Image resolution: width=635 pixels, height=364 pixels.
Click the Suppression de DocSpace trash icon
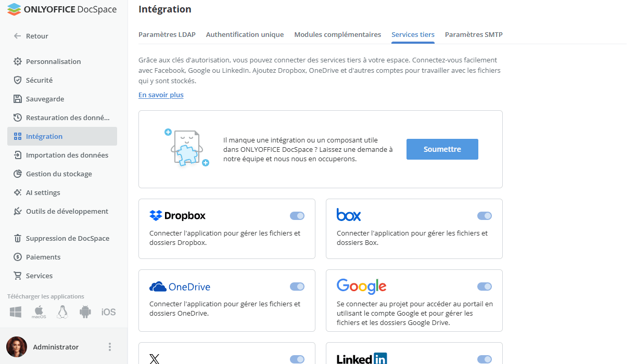tap(18, 238)
